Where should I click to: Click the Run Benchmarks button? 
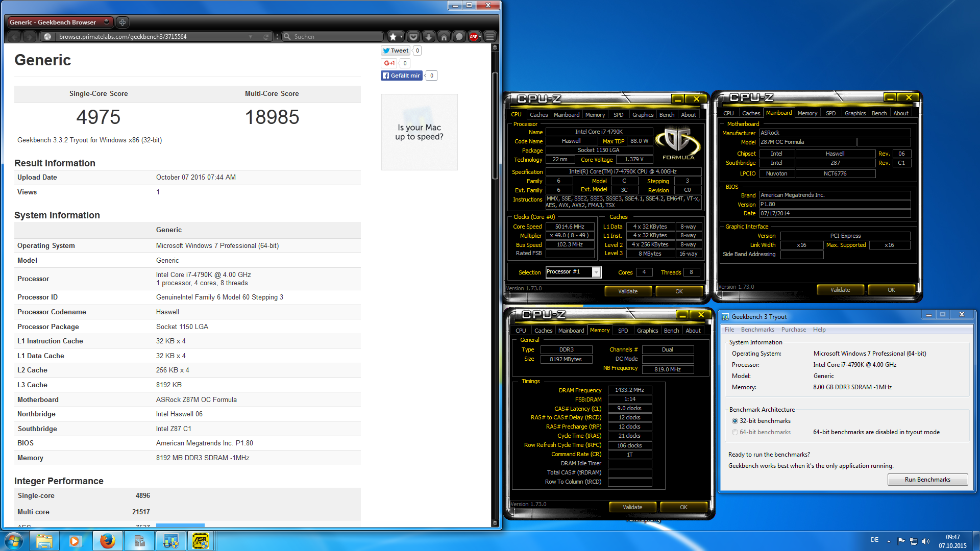click(x=927, y=480)
